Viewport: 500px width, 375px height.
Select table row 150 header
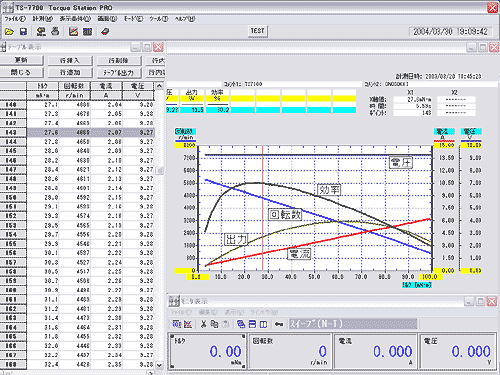tap(13, 197)
